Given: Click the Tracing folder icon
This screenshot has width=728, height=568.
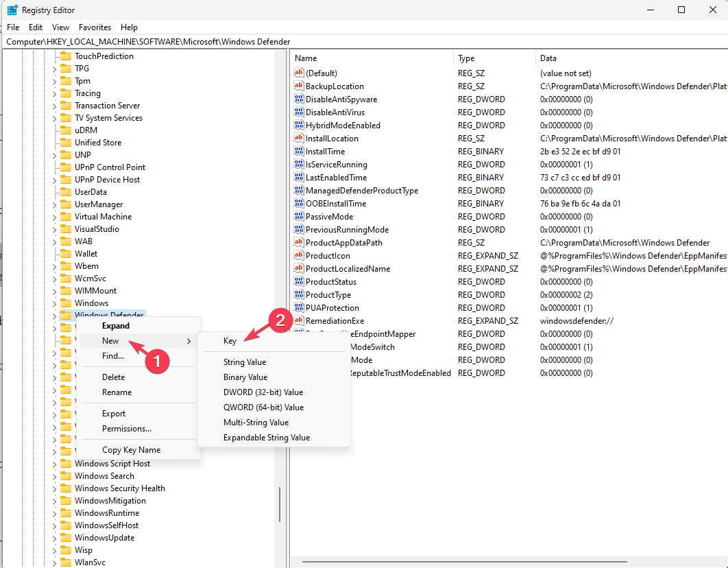Looking at the screenshot, I should point(66,93).
